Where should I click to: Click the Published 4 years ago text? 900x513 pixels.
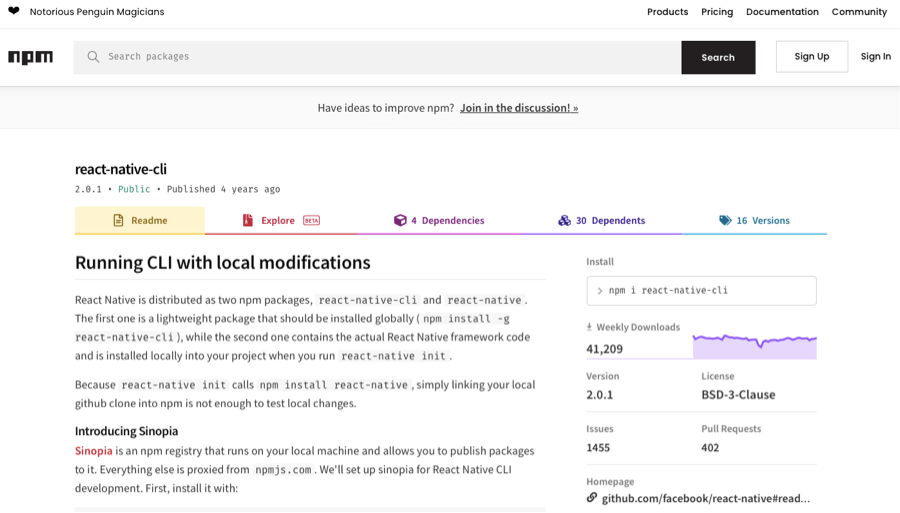[x=223, y=189]
